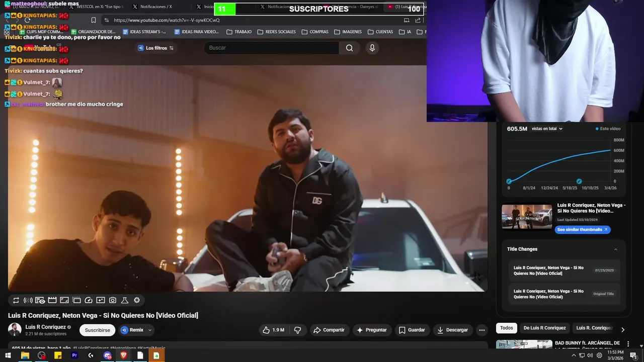Open BAD BUNNY ft. ARCÁNGEL suggested video
Viewport: 644px width, 362px height.
click(587, 343)
